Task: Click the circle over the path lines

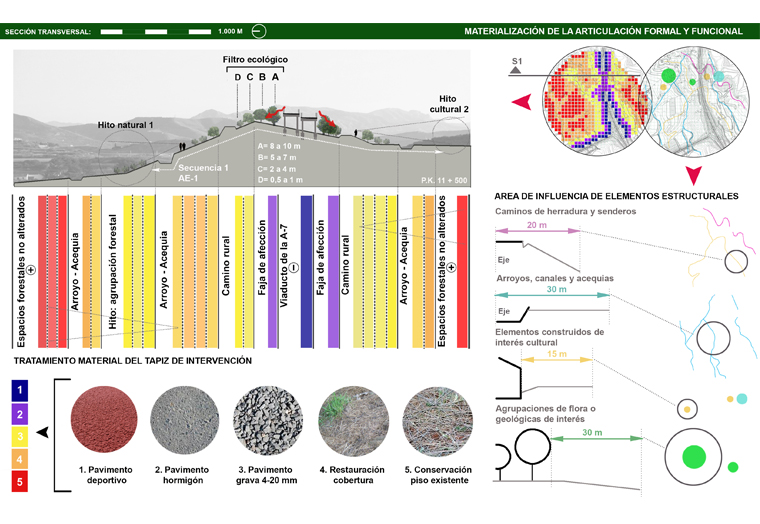Action: pyautogui.click(x=736, y=261)
